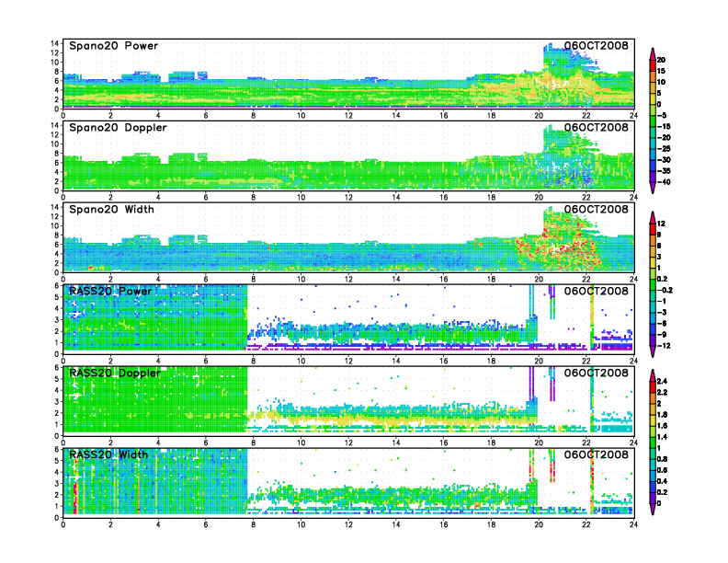Click the "RASS20 Doppler" panel title

coord(115,373)
